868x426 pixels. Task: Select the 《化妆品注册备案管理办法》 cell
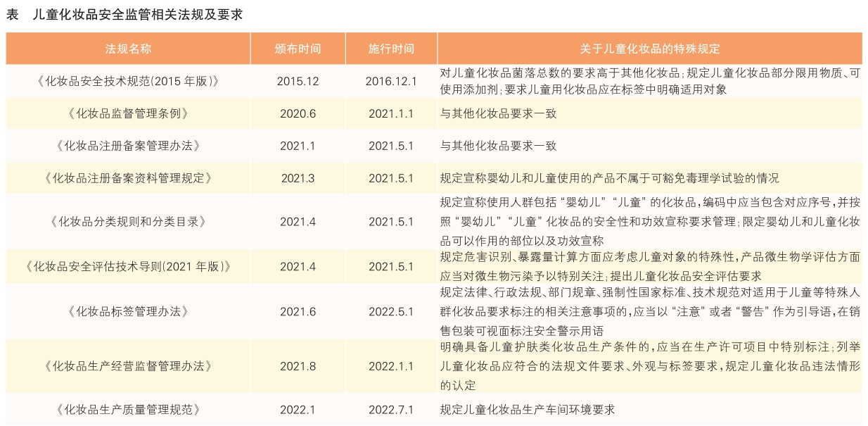(x=128, y=146)
